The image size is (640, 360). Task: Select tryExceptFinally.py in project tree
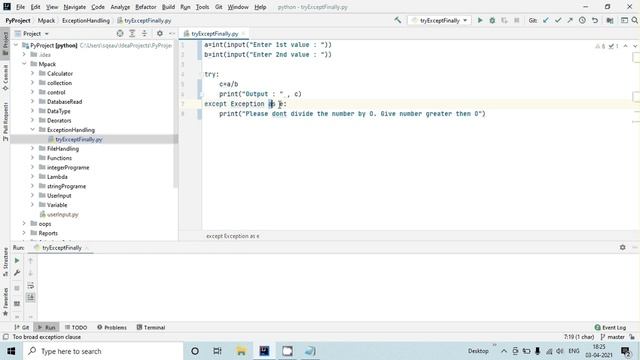(79, 139)
